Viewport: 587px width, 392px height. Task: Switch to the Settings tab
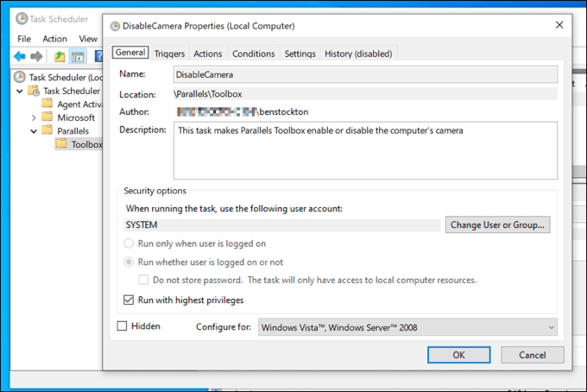coord(300,54)
